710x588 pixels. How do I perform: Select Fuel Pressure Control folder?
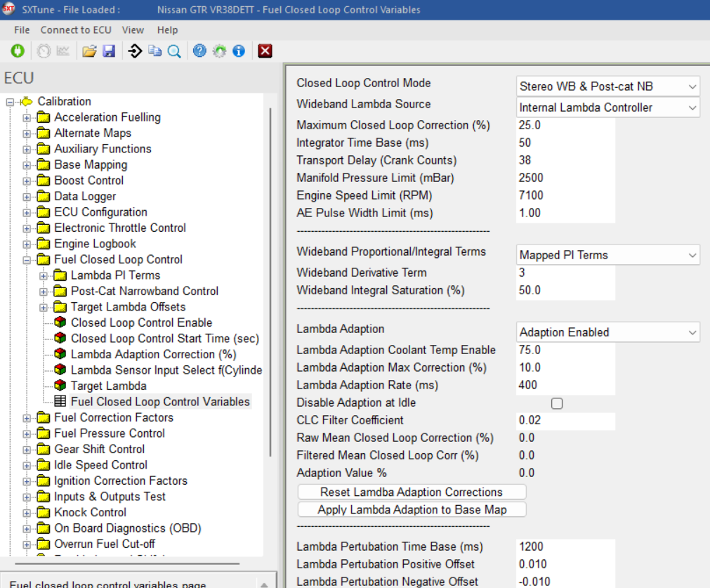pos(109,433)
